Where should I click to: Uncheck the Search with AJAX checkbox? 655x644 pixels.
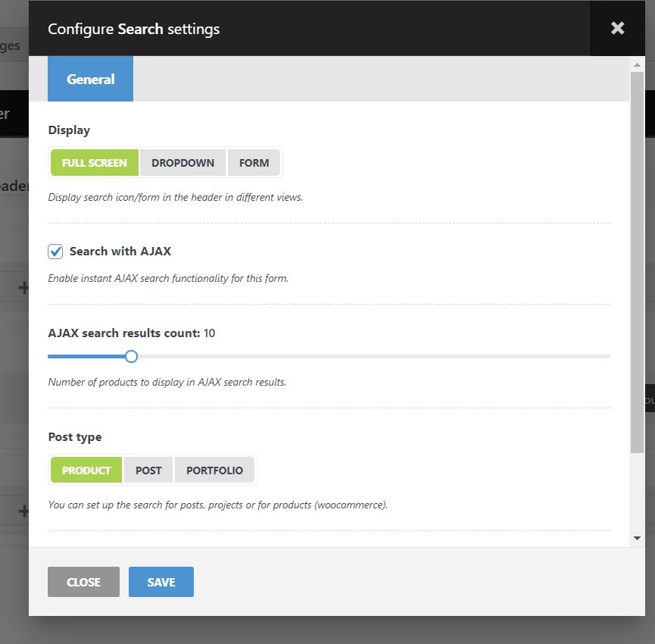(x=55, y=252)
